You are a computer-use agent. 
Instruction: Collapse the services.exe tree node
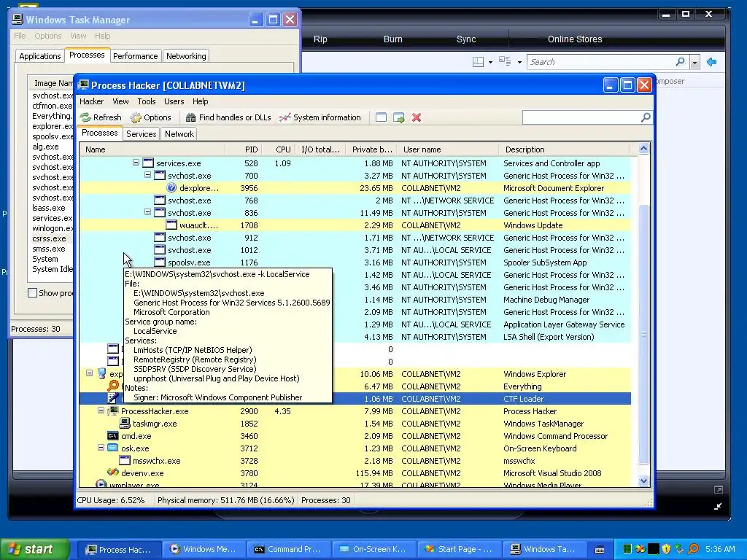point(136,163)
